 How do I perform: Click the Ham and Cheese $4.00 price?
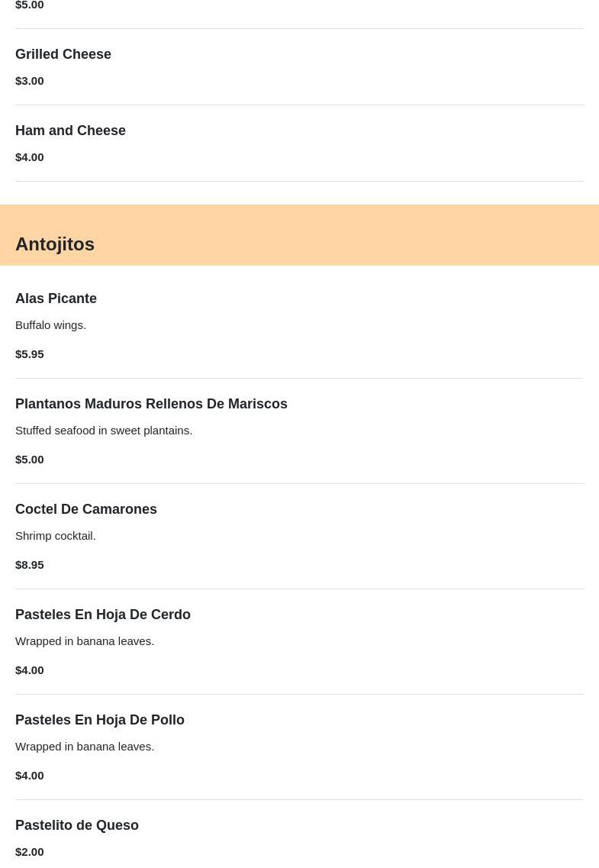(30, 156)
